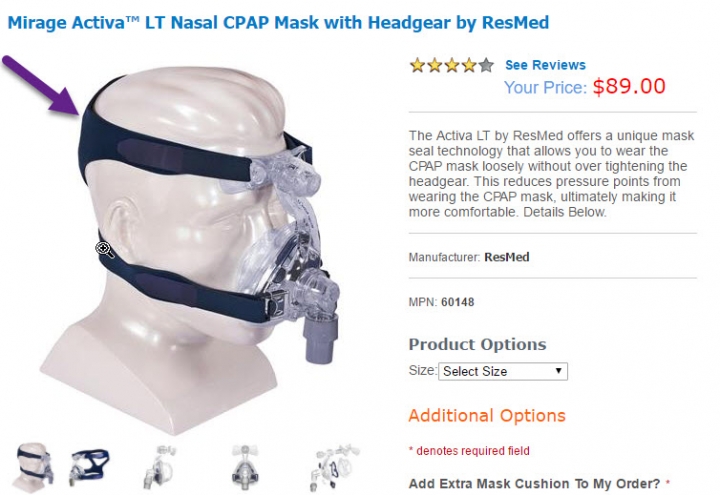Open the See Reviews link

coord(545,65)
